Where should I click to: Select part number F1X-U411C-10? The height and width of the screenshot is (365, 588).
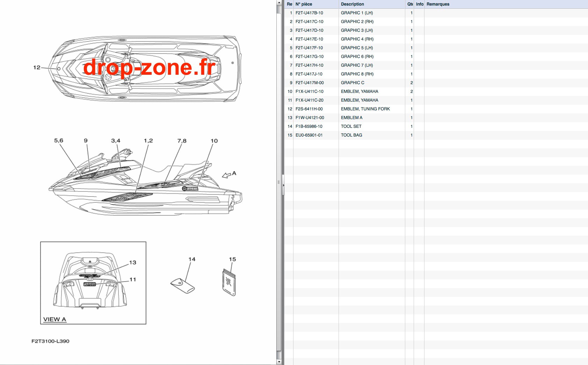(309, 92)
